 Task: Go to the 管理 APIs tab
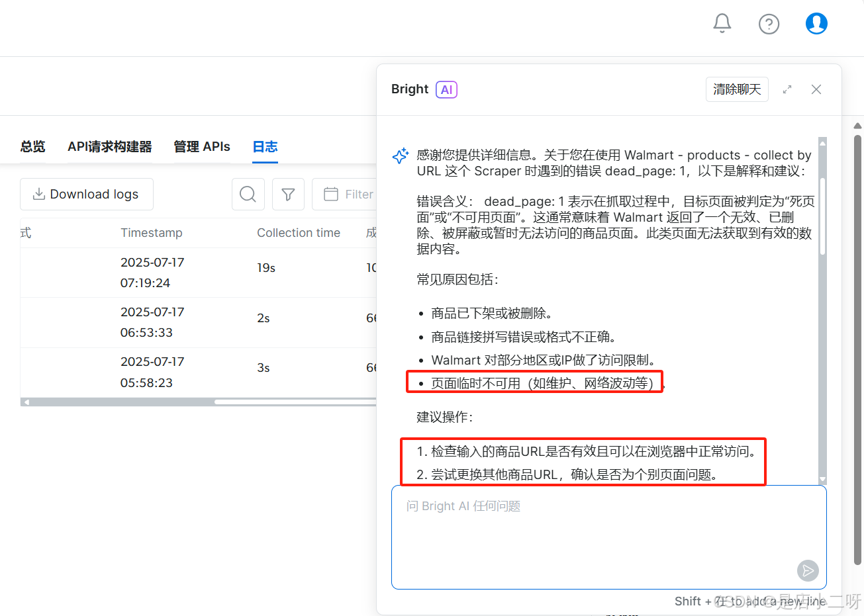[x=202, y=147]
